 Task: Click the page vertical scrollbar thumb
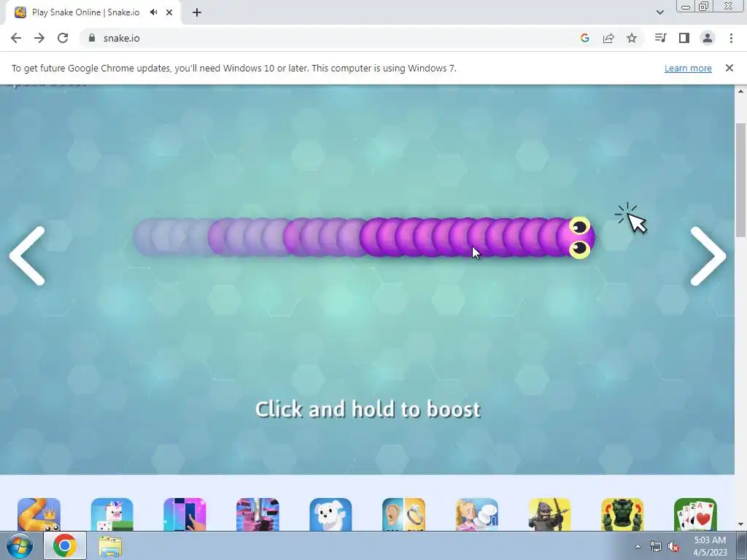(741, 179)
